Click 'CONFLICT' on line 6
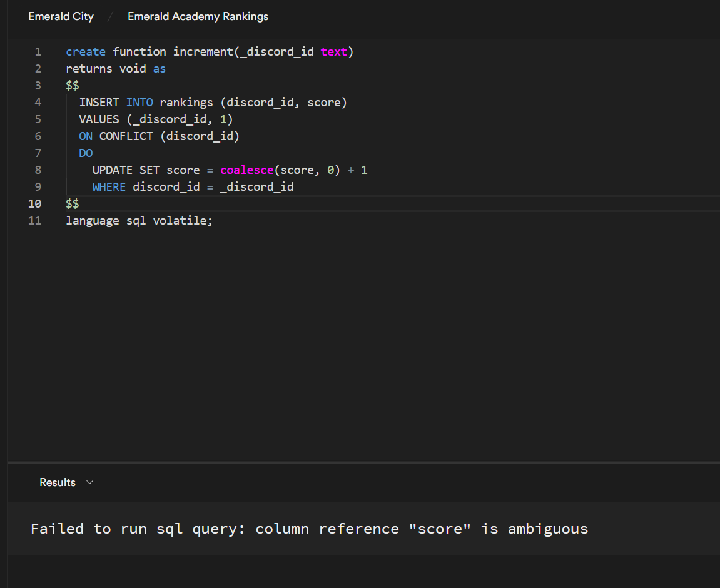Screen dimensions: 720x588 (x=126, y=136)
